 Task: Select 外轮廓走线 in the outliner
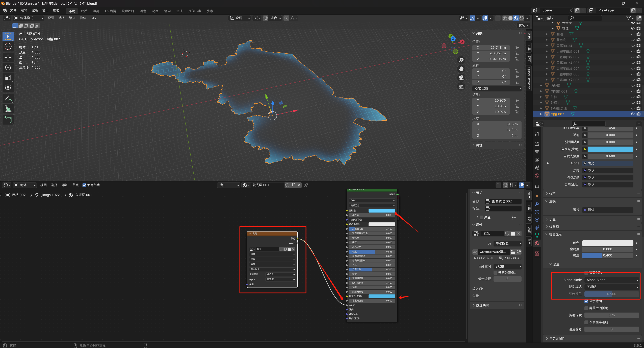(x=558, y=109)
